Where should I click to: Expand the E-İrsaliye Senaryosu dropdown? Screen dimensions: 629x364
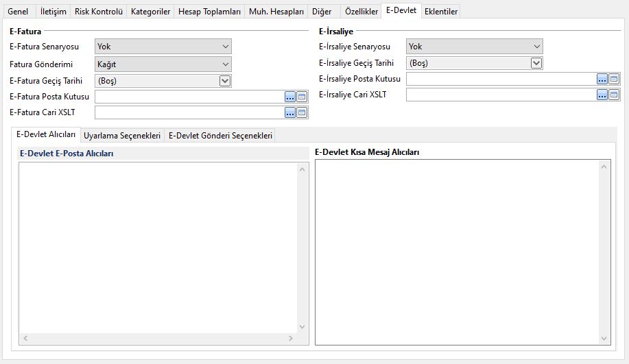click(536, 47)
